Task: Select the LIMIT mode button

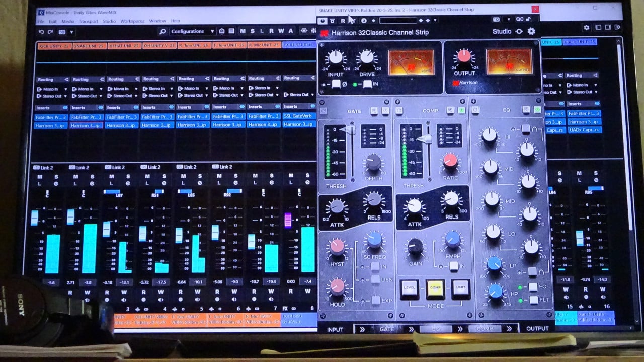Action: click(x=460, y=287)
